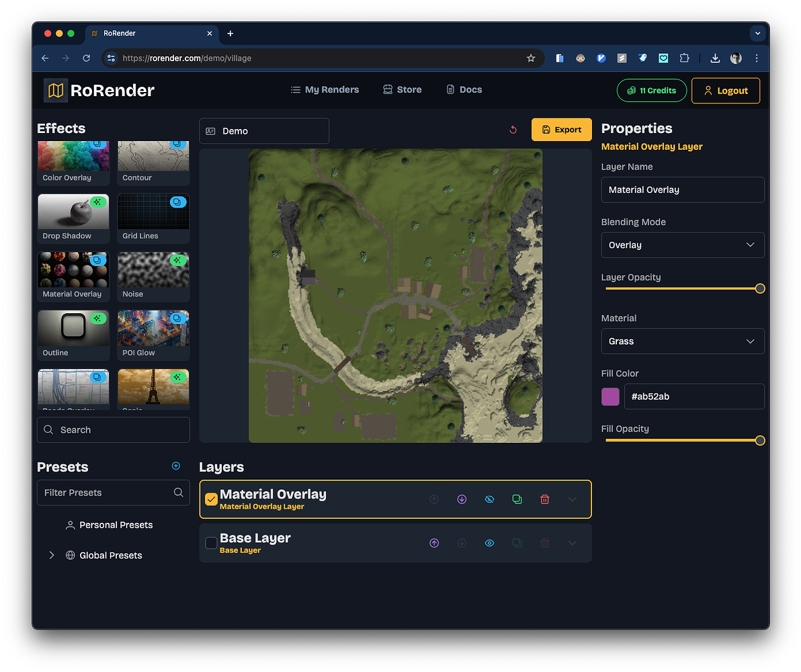The width and height of the screenshot is (801, 672).
Task: Open the Store page
Action: pyautogui.click(x=402, y=89)
